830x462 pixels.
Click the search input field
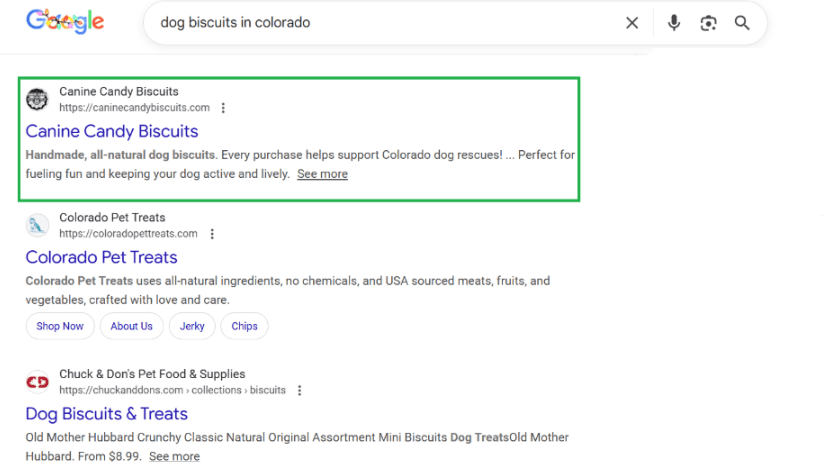point(380,23)
